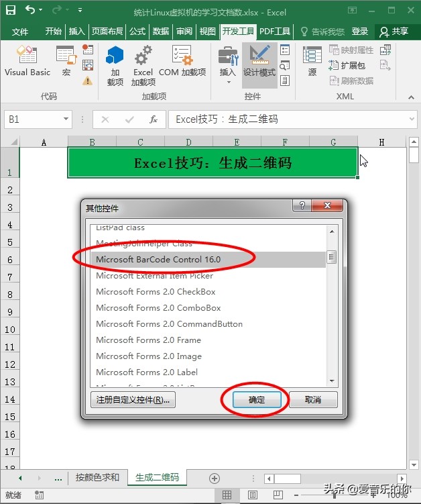Switch to the 页面布局 tab
The height and width of the screenshot is (504, 421).
pyautogui.click(x=107, y=31)
